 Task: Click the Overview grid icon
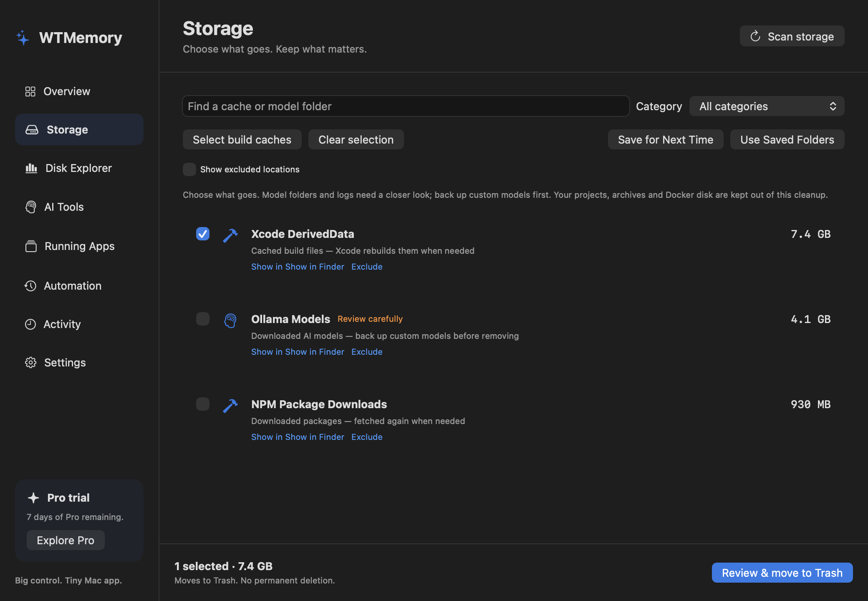click(x=30, y=91)
